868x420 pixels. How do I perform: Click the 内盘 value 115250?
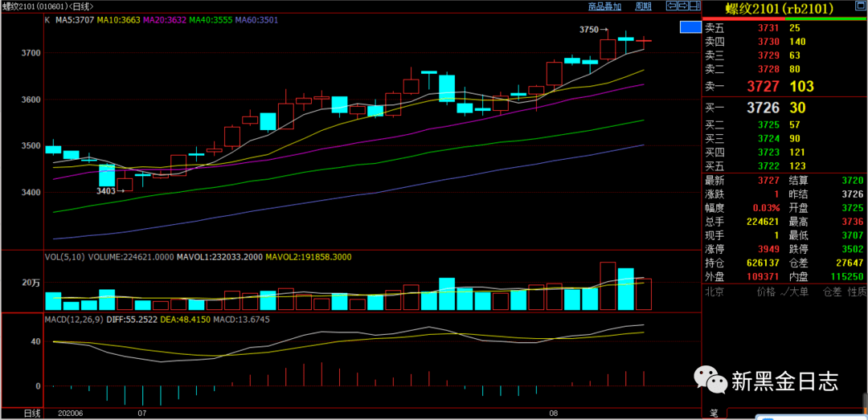tap(845, 277)
